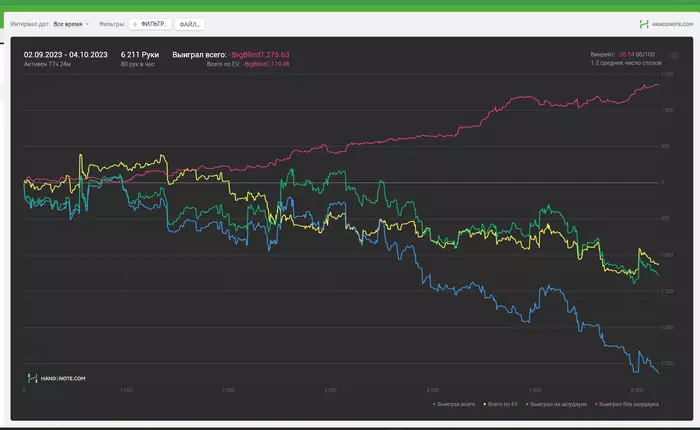Toggle the 'Выиграл на шоудауне' legend entry
Image resolution: width=700 pixels, height=430 pixels.
tap(556, 404)
